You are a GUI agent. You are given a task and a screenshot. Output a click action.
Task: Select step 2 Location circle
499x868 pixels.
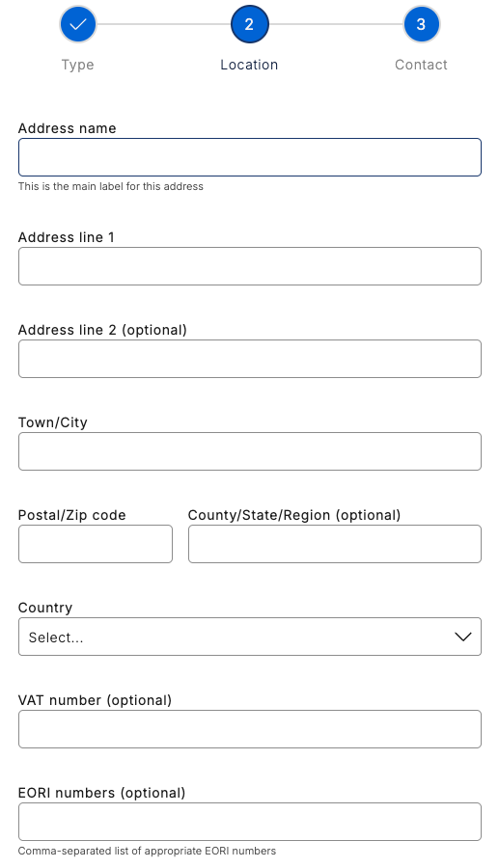point(250,24)
